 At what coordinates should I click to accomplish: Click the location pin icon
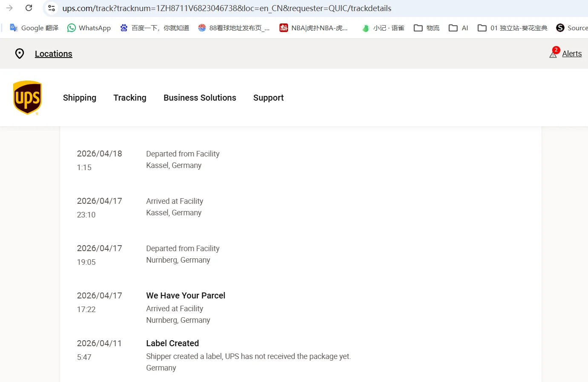pos(20,54)
